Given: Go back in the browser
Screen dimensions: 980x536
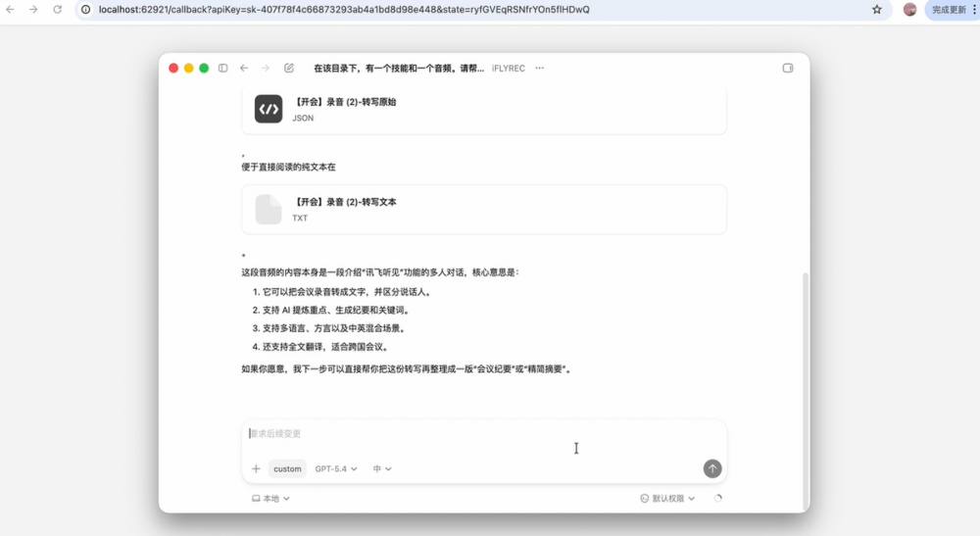Looking at the screenshot, I should 10,10.
